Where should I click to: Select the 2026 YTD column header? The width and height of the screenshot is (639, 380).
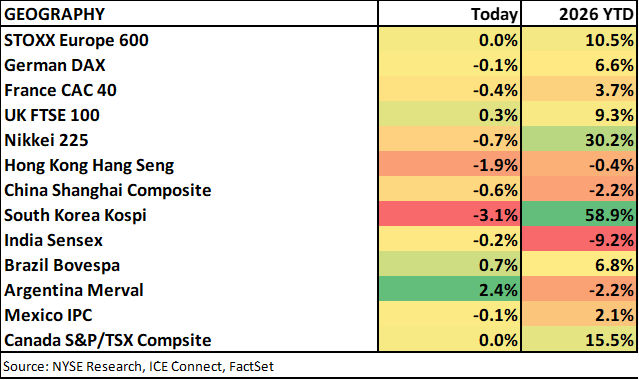tap(596, 14)
